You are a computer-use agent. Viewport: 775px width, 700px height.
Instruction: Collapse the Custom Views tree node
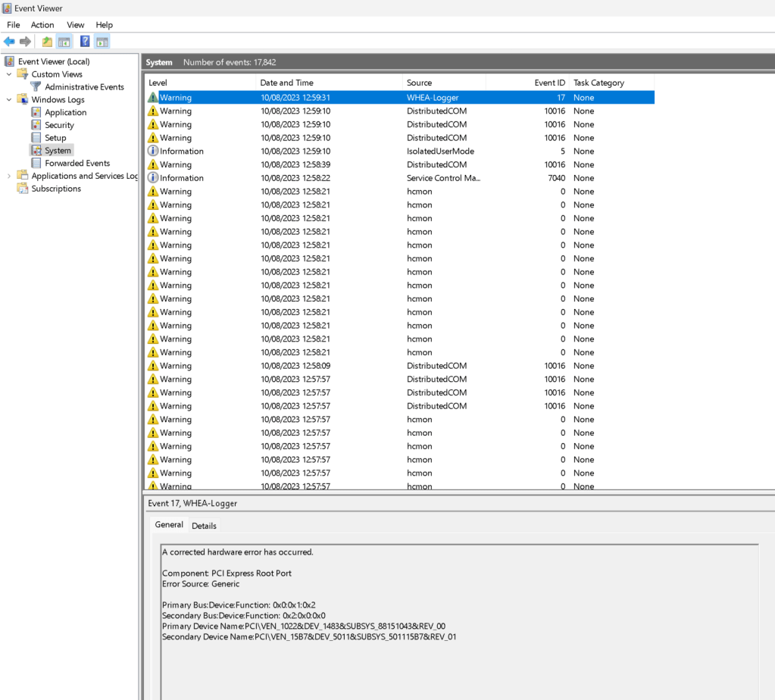[x=9, y=74]
